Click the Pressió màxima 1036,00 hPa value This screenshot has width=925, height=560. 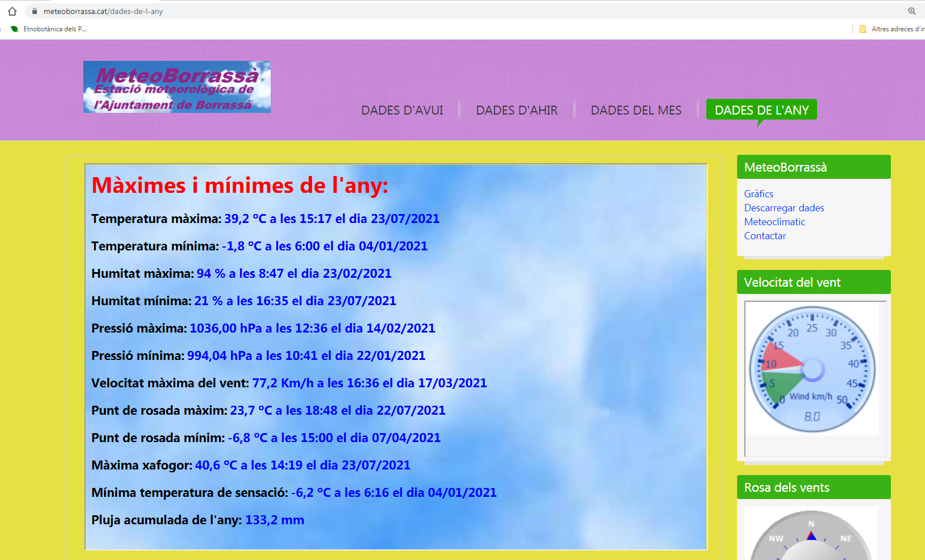tap(313, 328)
